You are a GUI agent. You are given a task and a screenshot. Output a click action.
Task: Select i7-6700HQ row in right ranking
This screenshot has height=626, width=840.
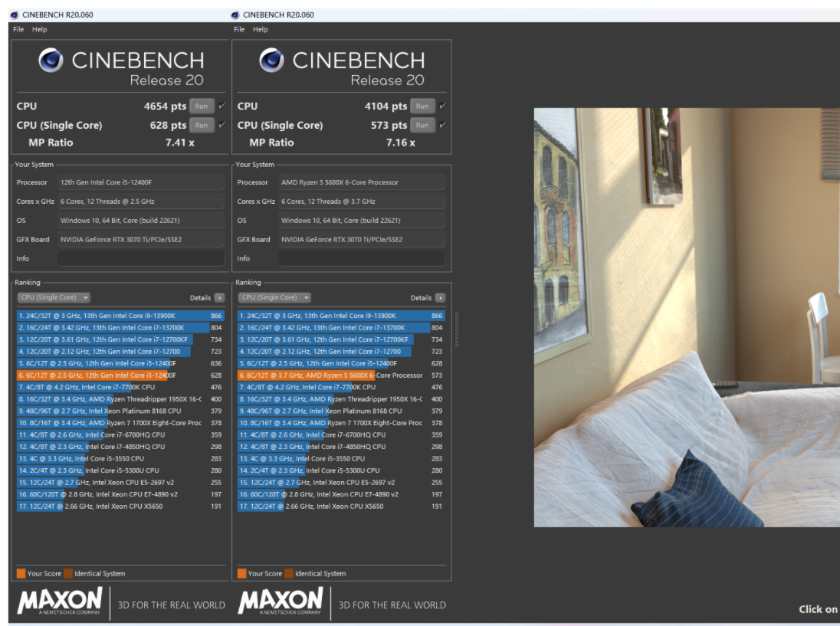click(341, 434)
